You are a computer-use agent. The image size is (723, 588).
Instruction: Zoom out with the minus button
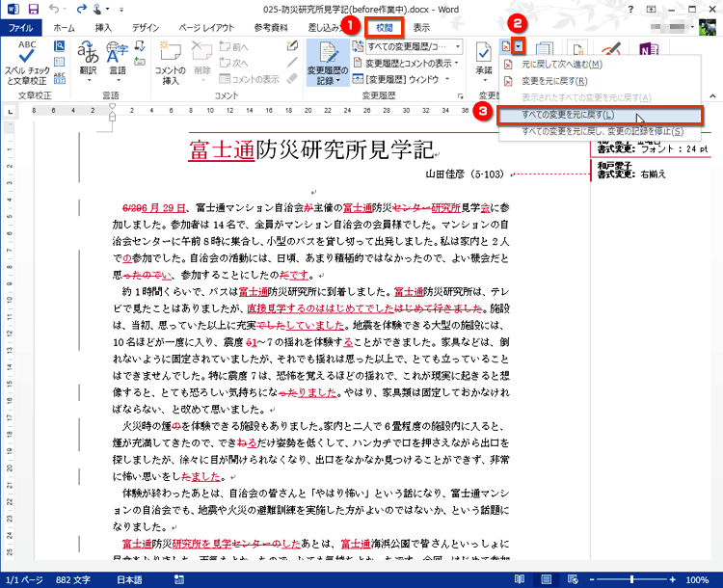click(592, 579)
